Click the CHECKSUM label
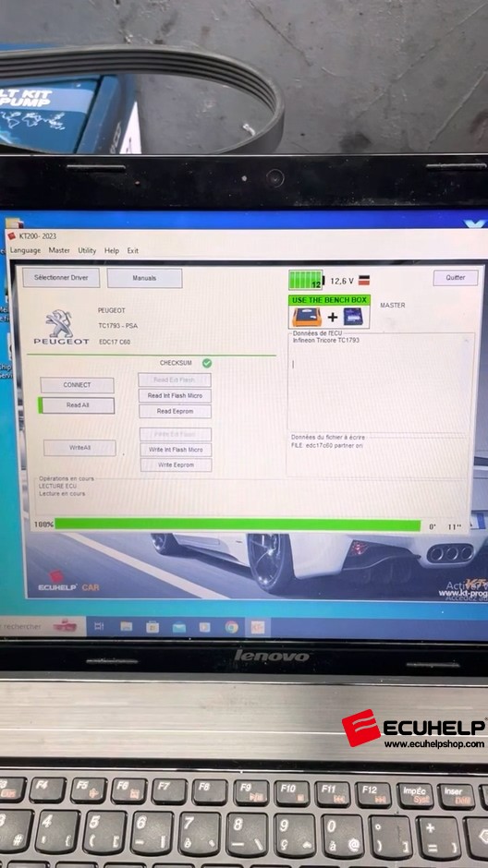The image size is (488, 868). (176, 363)
